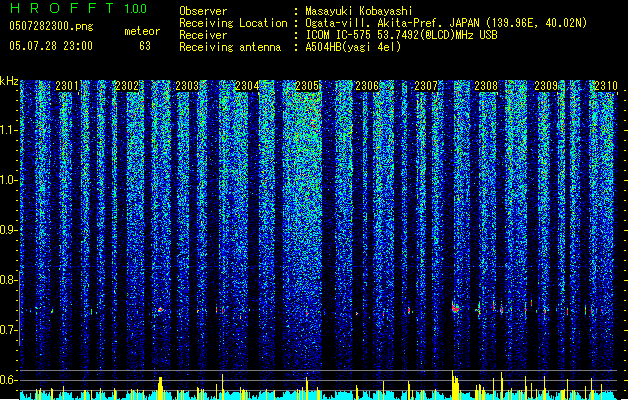Click the wide yellow power bar before 2303
629x400 pixels.
point(160,388)
